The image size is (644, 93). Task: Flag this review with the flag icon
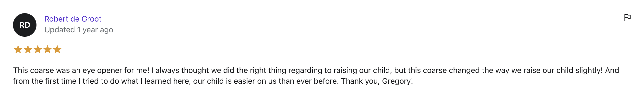627,17
